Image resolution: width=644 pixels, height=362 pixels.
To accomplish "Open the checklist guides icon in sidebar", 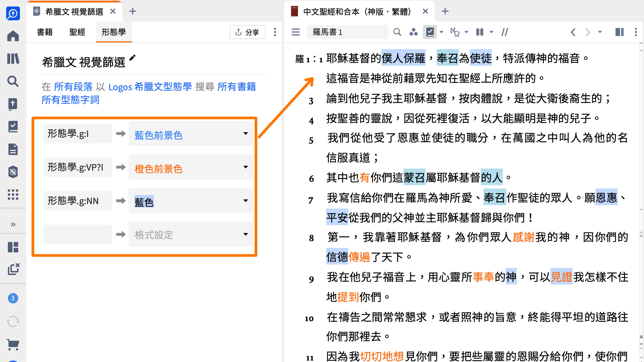I will 13,127.
